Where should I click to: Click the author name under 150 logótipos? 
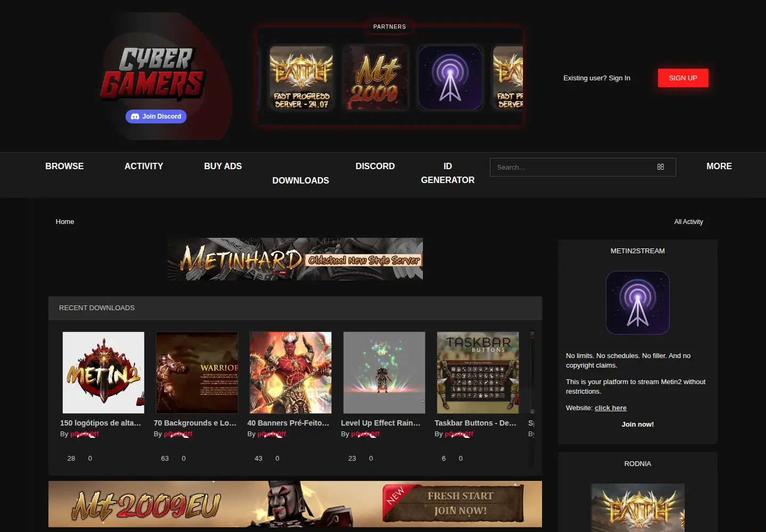[x=85, y=434]
